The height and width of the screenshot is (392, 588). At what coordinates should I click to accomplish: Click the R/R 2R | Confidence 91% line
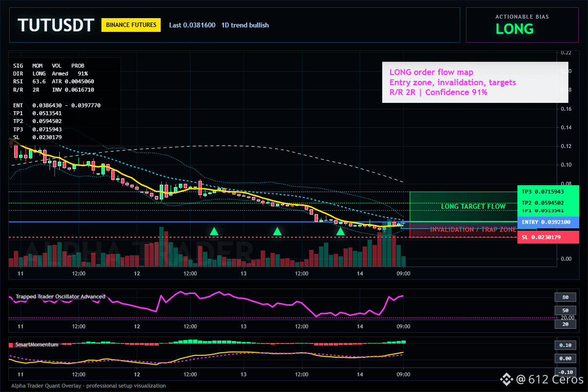click(x=438, y=92)
